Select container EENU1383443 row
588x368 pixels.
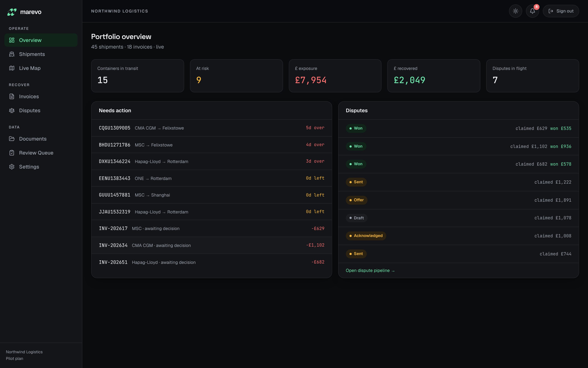pyautogui.click(x=211, y=178)
